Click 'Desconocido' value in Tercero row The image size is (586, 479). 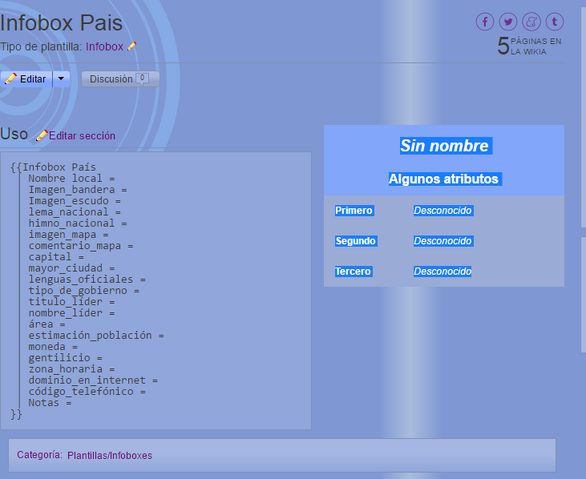coord(442,271)
